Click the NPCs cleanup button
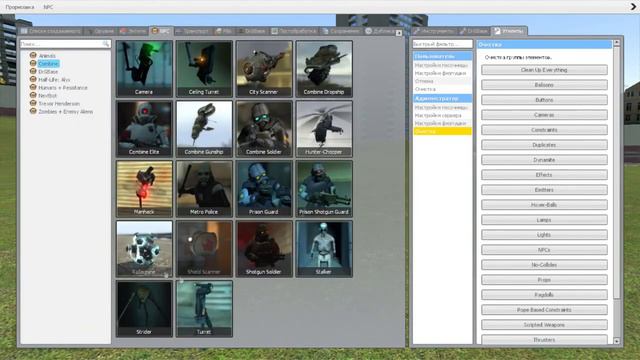This screenshot has width=640, height=360. pyautogui.click(x=544, y=250)
